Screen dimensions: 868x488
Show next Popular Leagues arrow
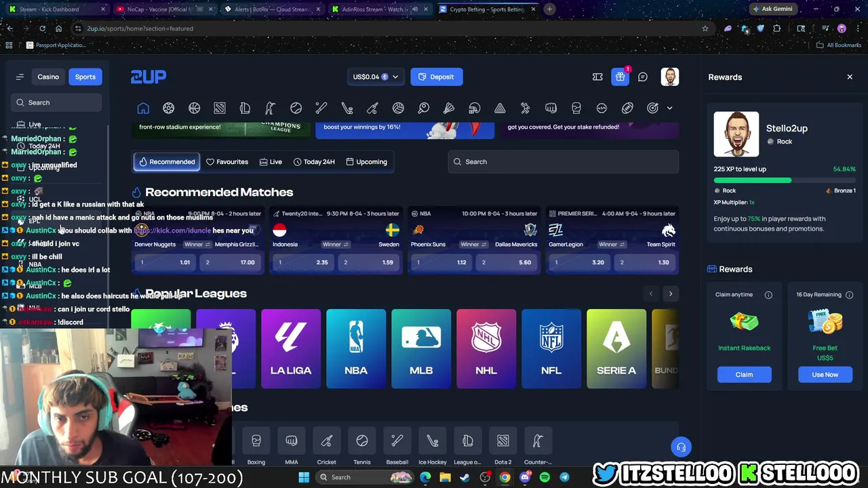[x=671, y=293]
